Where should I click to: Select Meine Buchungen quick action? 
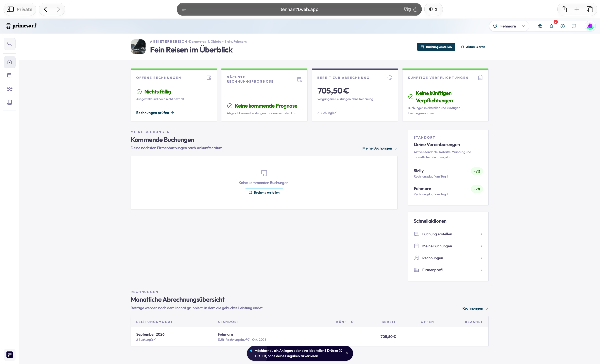[x=448, y=246]
